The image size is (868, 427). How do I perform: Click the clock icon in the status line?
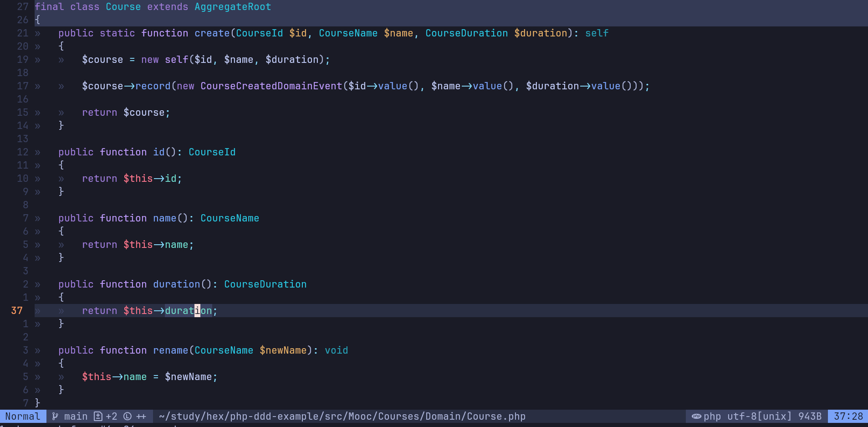coord(128,416)
